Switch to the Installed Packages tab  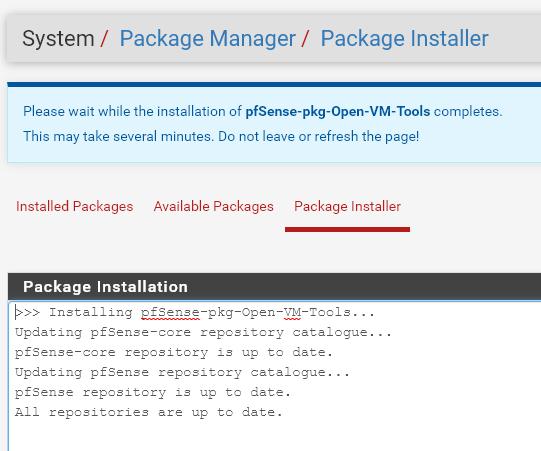[75, 206]
